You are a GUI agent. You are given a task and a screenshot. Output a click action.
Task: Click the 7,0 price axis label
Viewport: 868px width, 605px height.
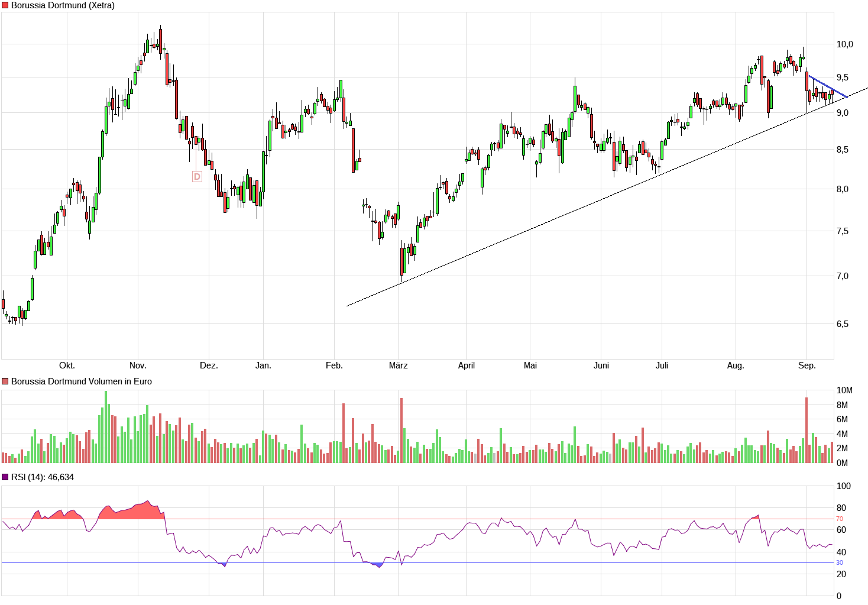coord(843,276)
